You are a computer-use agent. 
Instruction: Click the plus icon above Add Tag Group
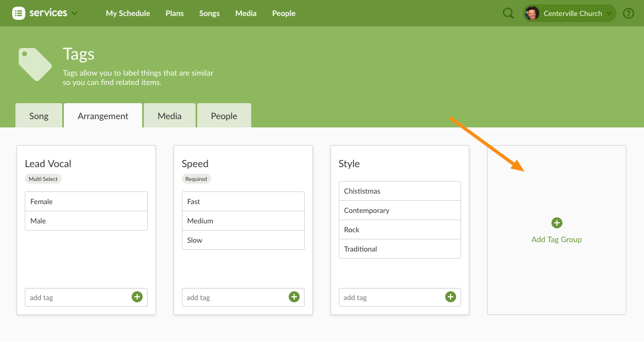pos(556,223)
